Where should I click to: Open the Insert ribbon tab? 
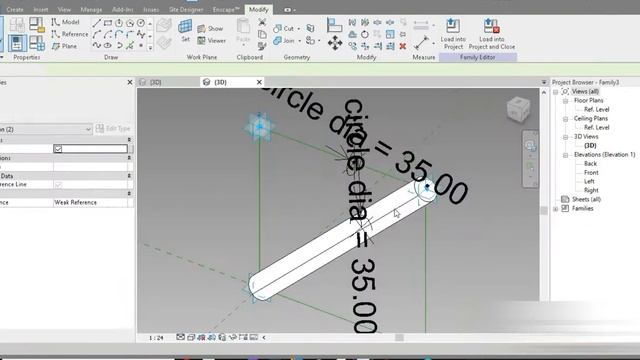pos(41,9)
